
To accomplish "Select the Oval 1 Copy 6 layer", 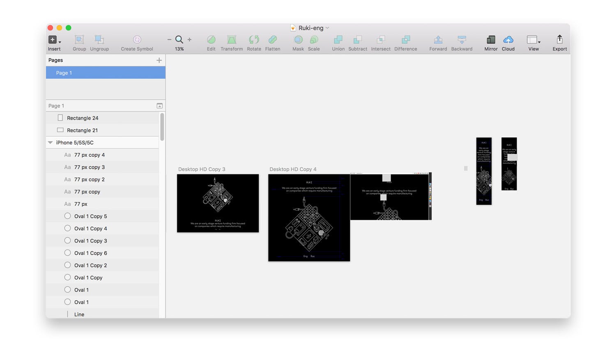I will tap(102, 253).
